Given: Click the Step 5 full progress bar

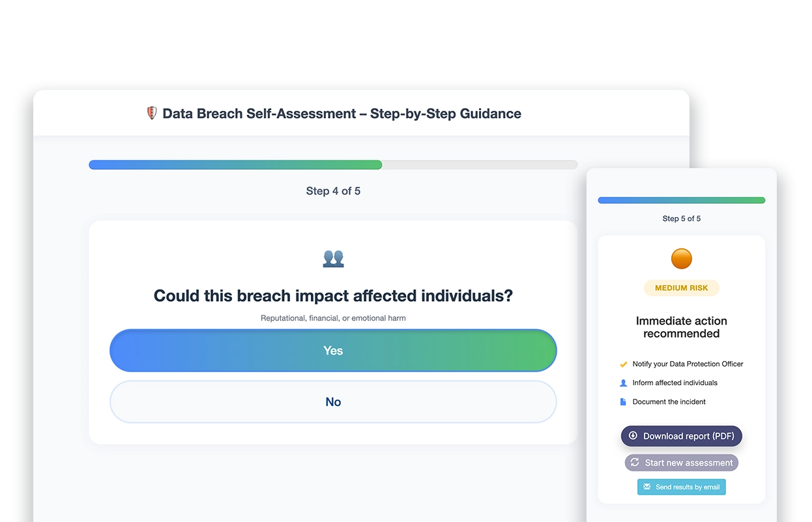Looking at the screenshot, I should [x=682, y=200].
